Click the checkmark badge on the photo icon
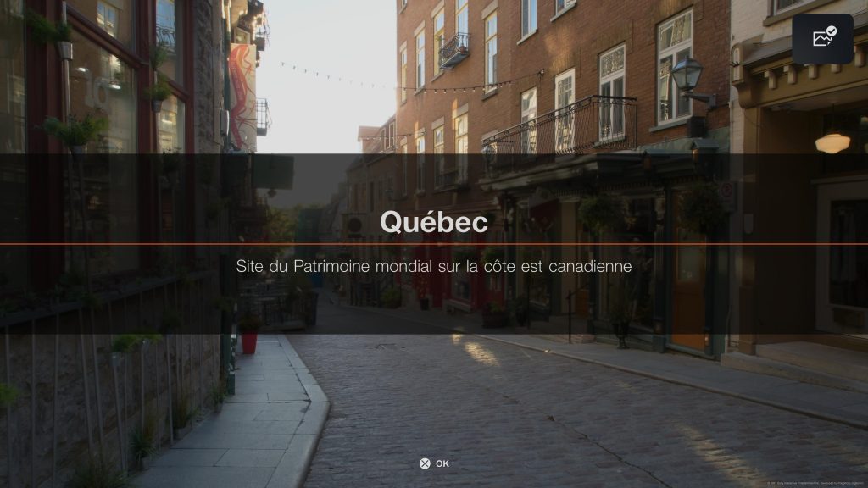This screenshot has height=488, width=868. point(831,31)
